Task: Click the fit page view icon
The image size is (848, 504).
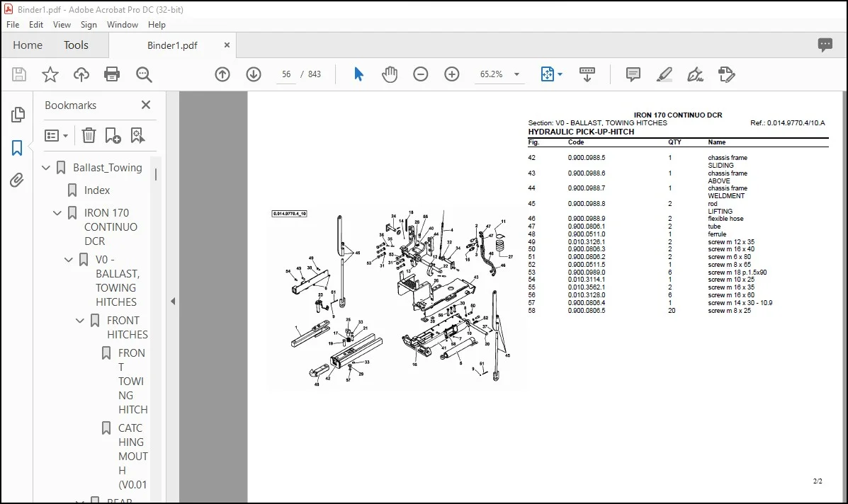Action: tap(548, 74)
